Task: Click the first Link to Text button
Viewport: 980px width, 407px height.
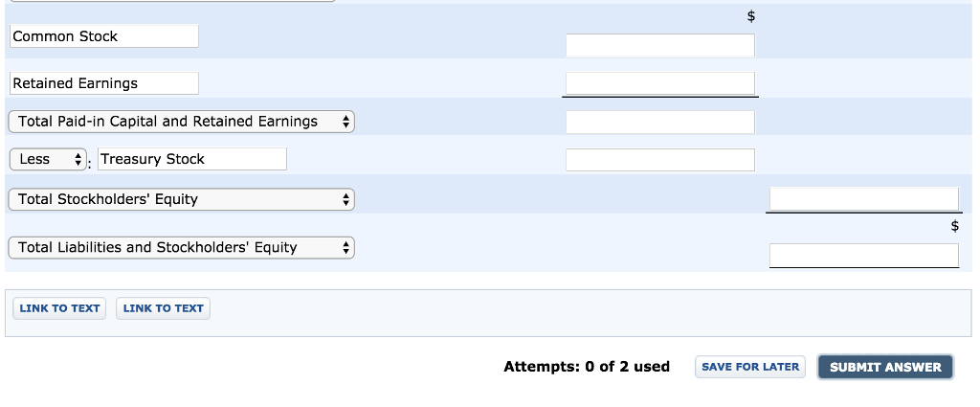Action: coord(59,308)
